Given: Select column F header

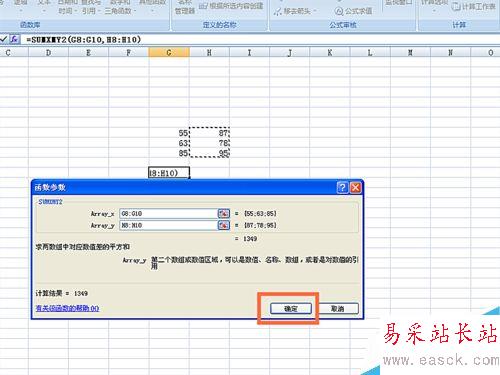Looking at the screenshot, I should [128, 53].
